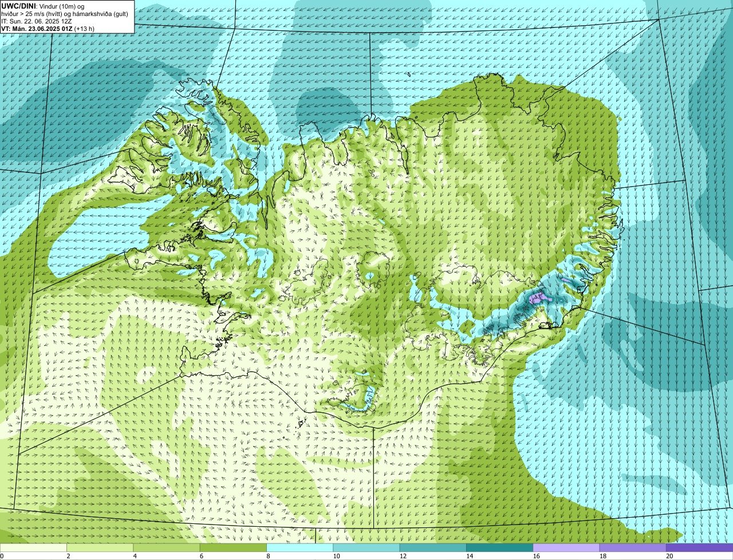This screenshot has width=733, height=560.
Task: Click the legend label "6"
Action: pos(201,556)
